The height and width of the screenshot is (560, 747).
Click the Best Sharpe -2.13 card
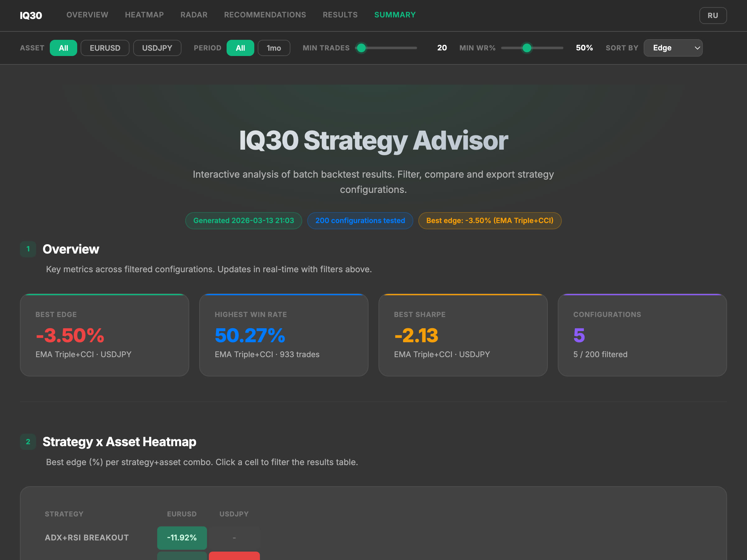[x=463, y=335]
